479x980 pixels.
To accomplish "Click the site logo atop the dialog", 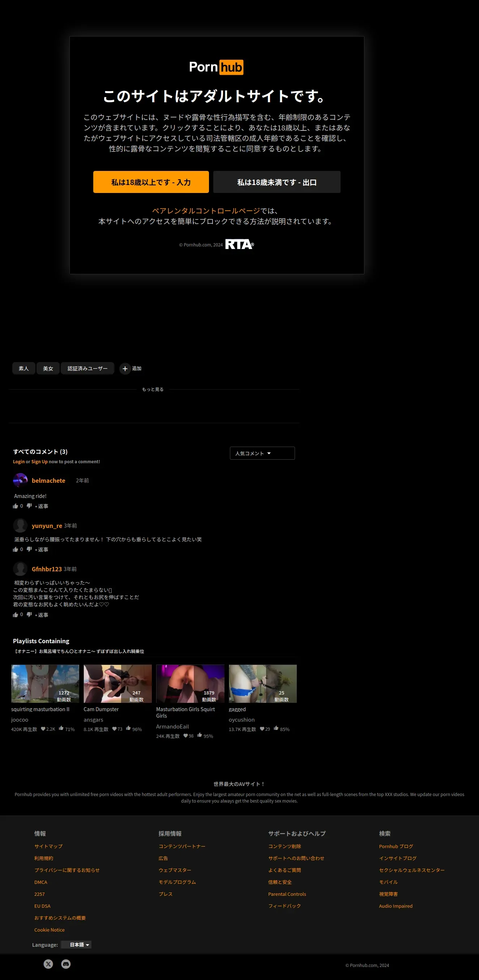I will (216, 67).
